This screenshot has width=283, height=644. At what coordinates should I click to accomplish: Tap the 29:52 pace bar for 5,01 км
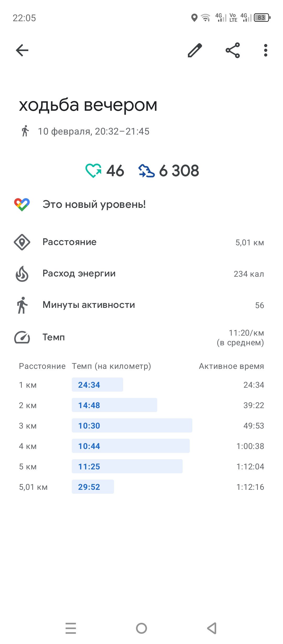93,487
